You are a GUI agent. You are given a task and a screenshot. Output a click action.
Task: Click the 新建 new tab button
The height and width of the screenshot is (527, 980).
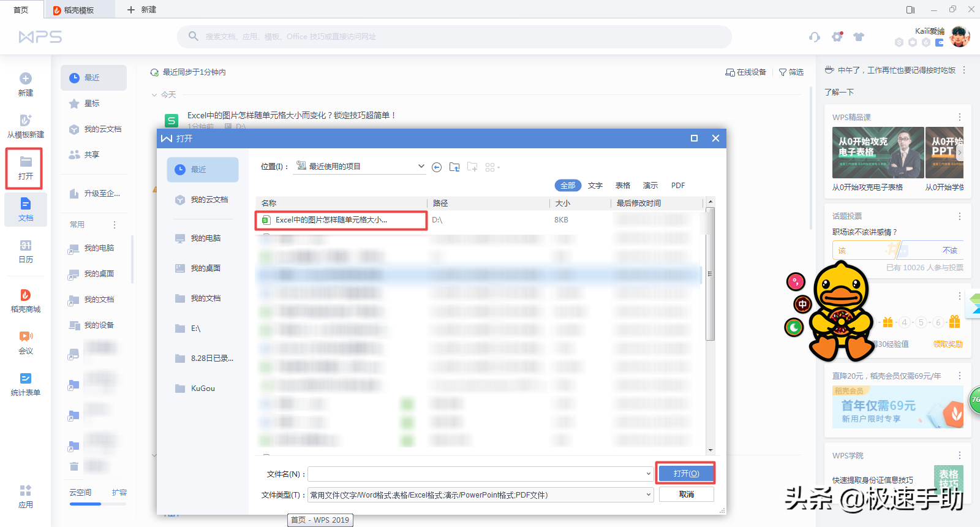pyautogui.click(x=141, y=10)
